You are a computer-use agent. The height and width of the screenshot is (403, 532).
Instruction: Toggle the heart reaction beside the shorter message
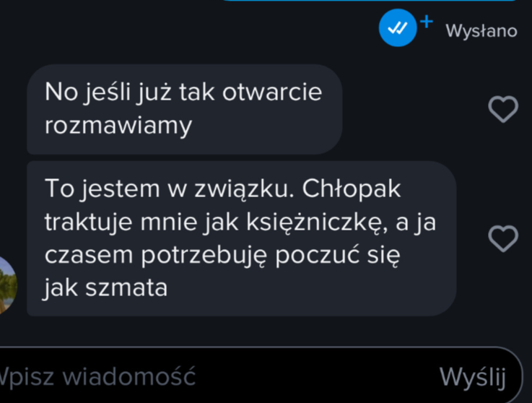(503, 109)
